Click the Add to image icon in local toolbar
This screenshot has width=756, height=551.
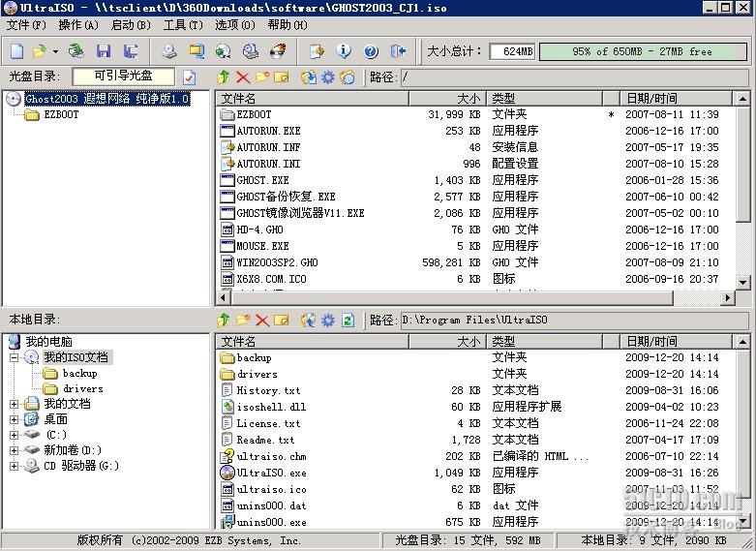point(309,320)
